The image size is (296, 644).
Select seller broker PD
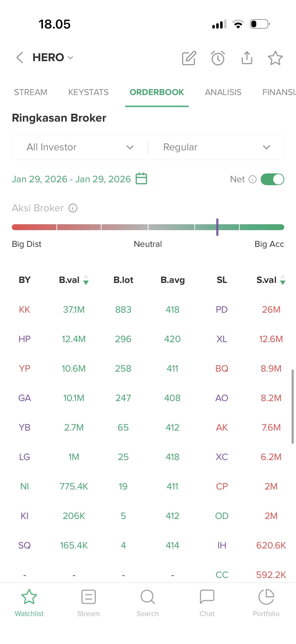pyautogui.click(x=222, y=309)
